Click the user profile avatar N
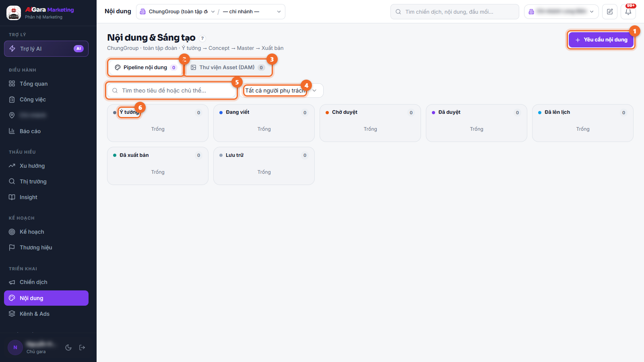 pos(15,348)
